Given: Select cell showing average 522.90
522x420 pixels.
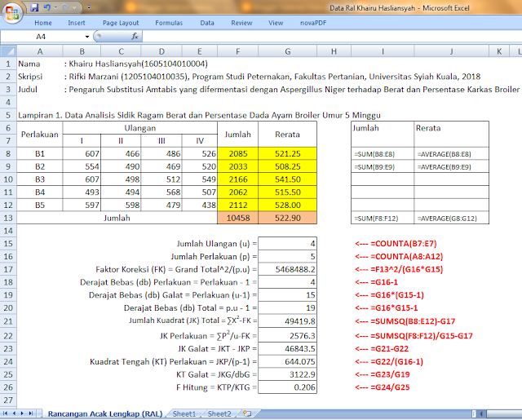Looking at the screenshot, I should click(288, 218).
